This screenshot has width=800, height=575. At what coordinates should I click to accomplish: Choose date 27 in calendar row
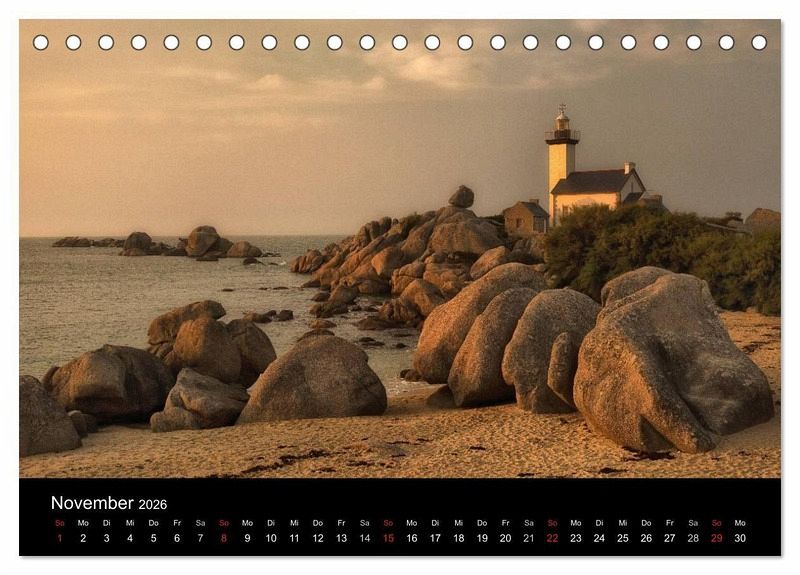670,538
